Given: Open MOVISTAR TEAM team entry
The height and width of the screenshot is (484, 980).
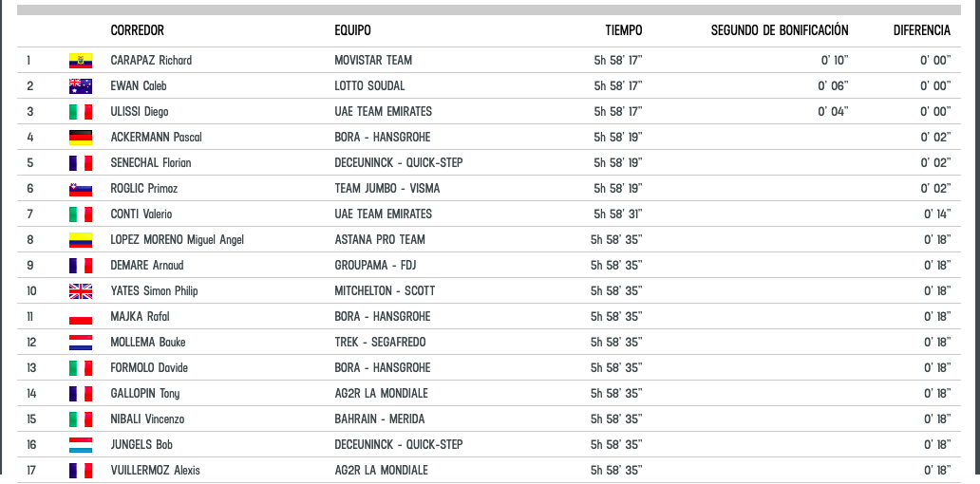Looking at the screenshot, I should point(373,61).
